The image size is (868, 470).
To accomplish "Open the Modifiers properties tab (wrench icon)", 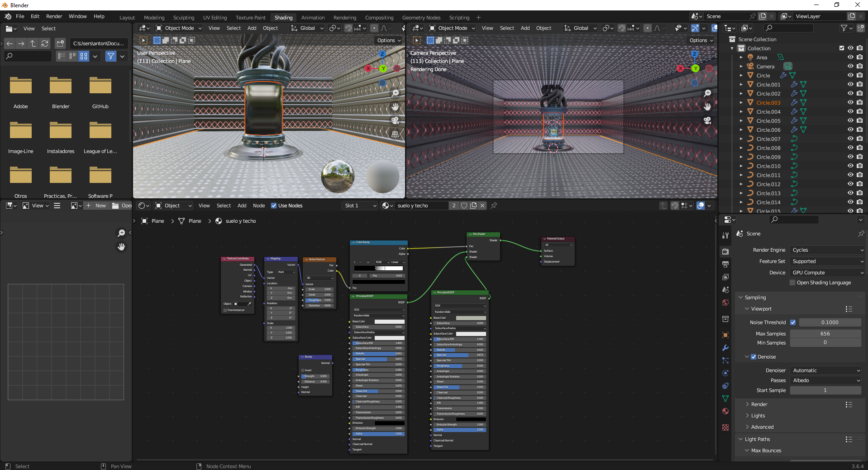I will (725, 348).
